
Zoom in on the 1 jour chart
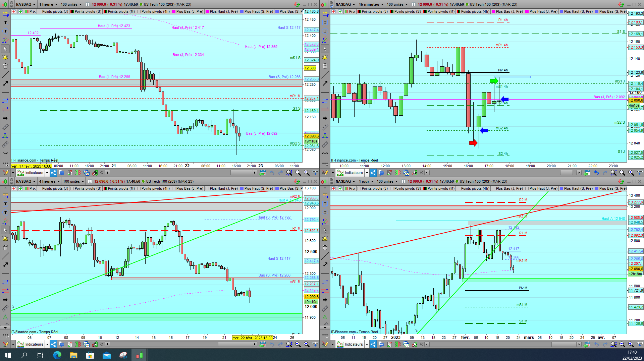coord(631,344)
